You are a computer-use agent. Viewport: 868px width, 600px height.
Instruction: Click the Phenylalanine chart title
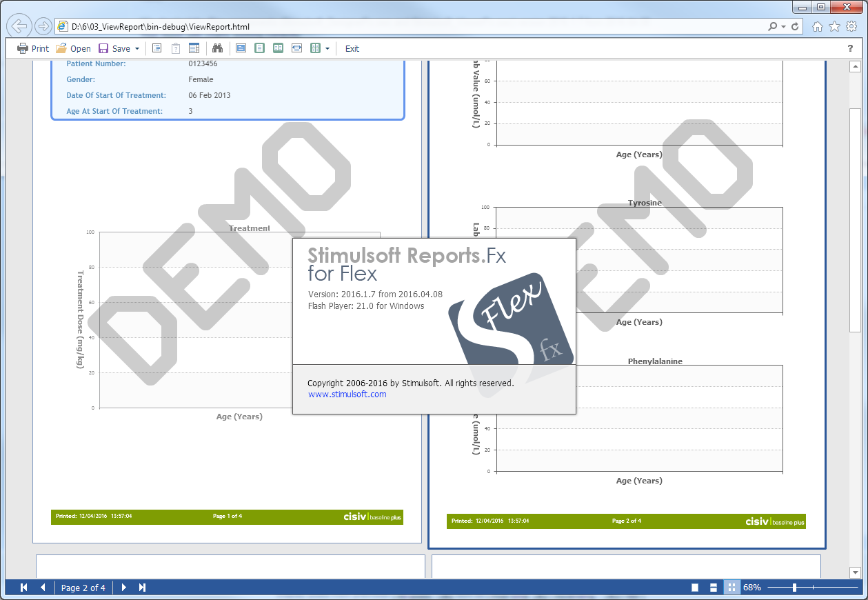coord(655,361)
